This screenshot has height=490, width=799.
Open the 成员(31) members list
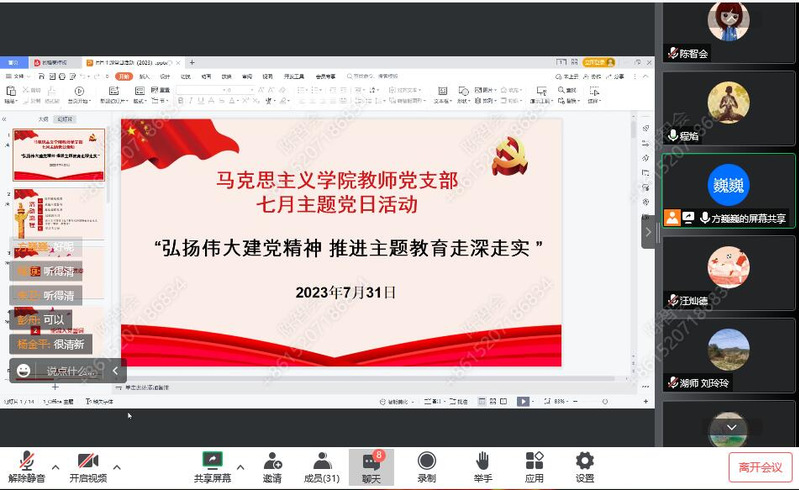coord(322,466)
